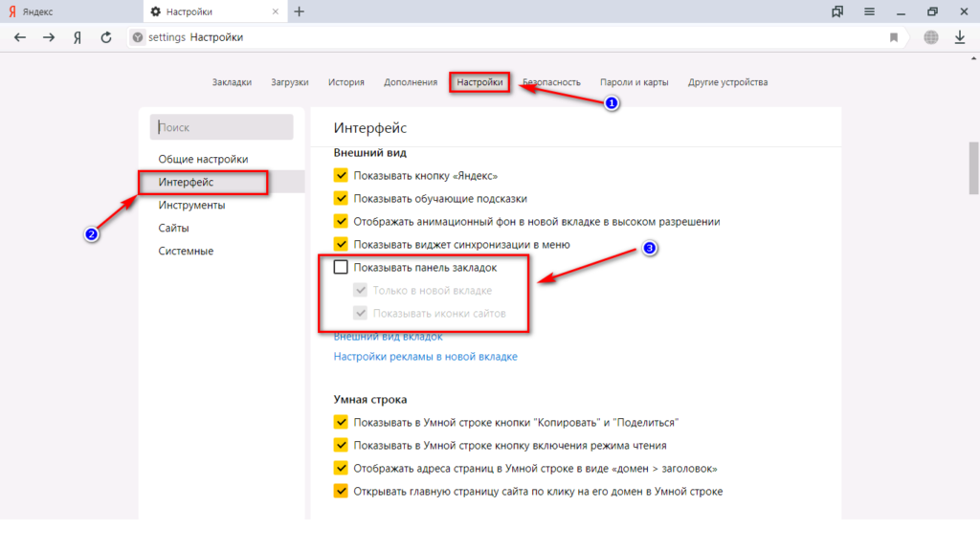Click the site info icon in address bar
The width and height of the screenshot is (980, 551).
pos(138,37)
